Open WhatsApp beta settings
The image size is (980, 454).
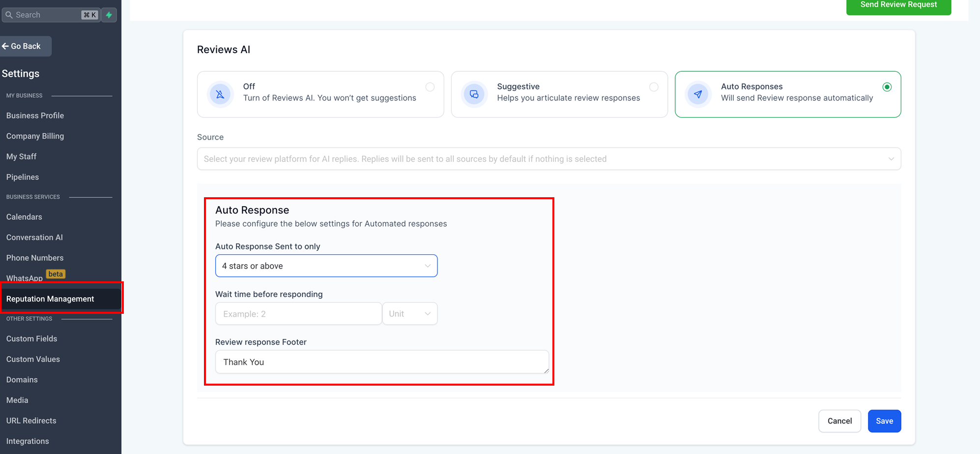pos(25,278)
